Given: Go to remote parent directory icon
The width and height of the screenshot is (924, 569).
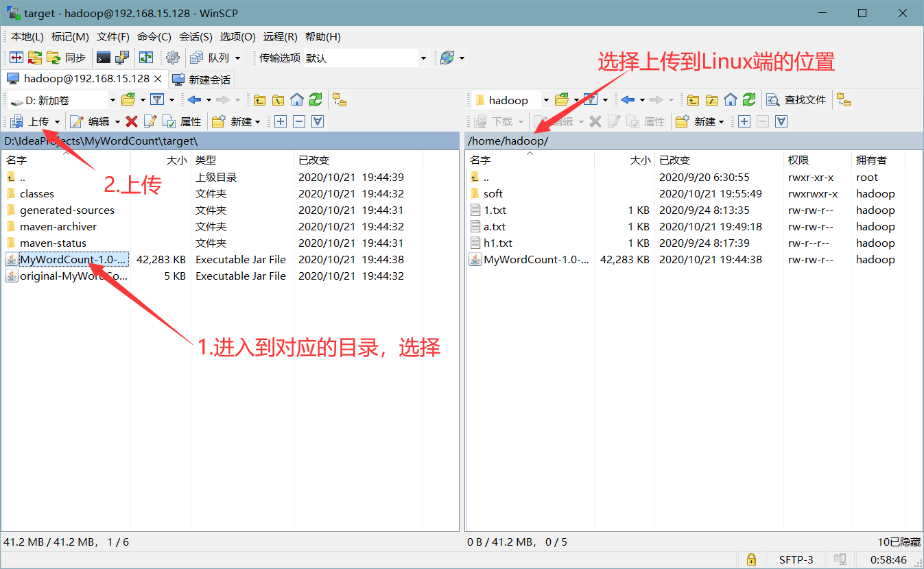Looking at the screenshot, I should click(693, 100).
